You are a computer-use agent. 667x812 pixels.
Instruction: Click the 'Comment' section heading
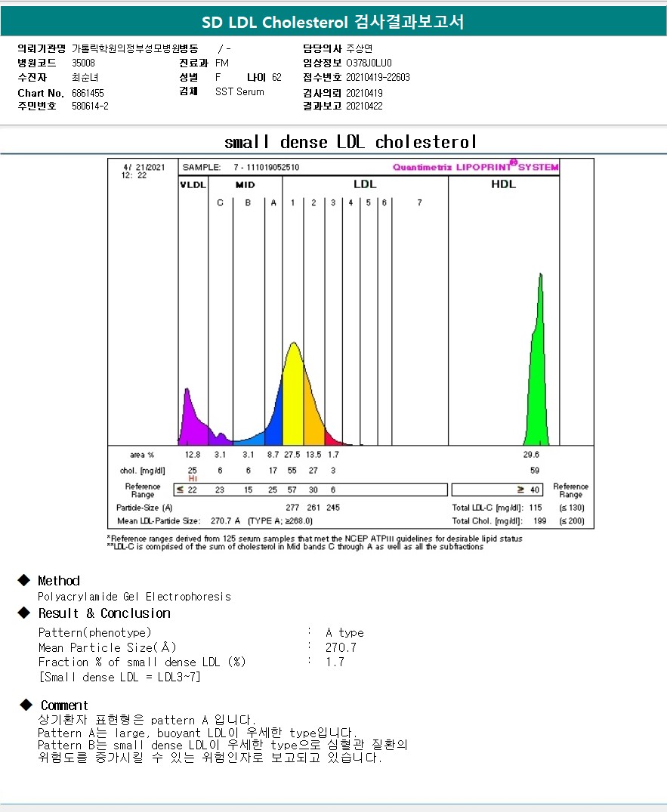[x=65, y=705]
